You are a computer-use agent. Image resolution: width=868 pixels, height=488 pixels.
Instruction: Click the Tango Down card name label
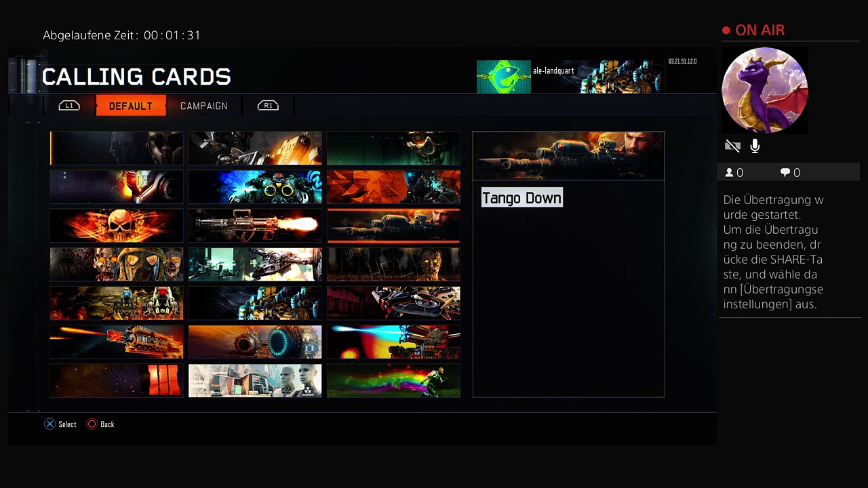pos(521,198)
